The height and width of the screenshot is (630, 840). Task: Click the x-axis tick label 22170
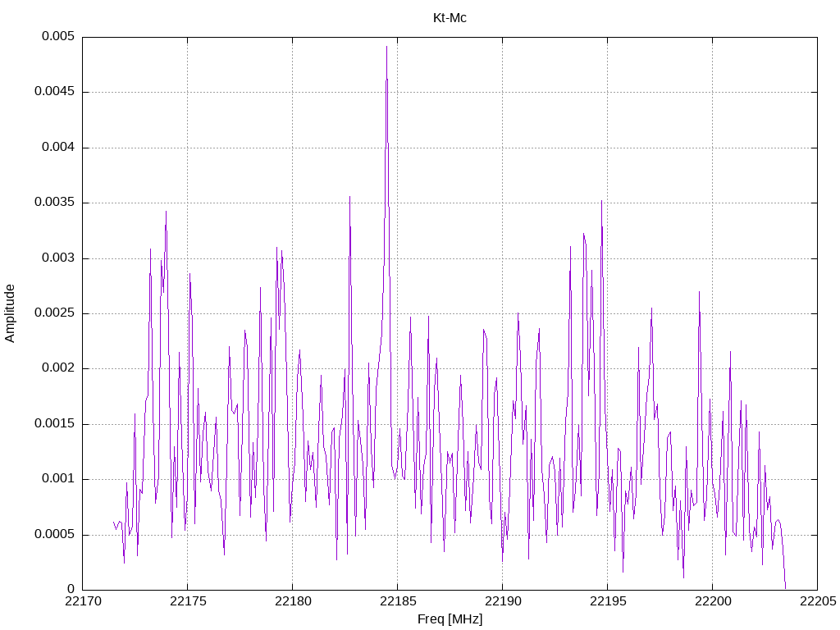point(82,601)
